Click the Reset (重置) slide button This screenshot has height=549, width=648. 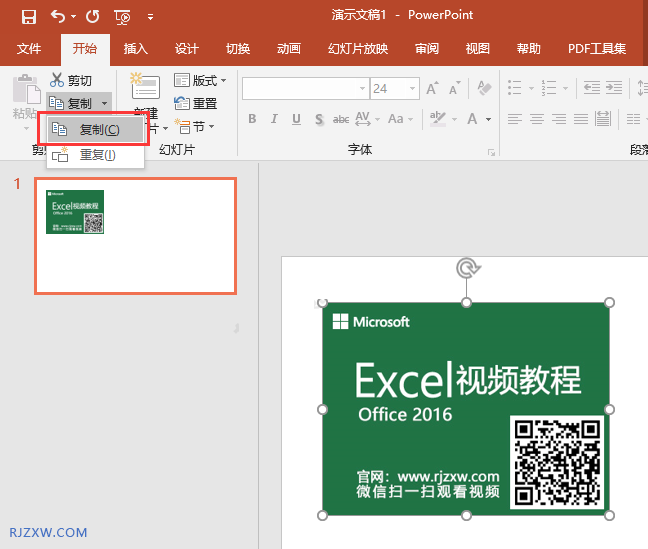pyautogui.click(x=196, y=103)
